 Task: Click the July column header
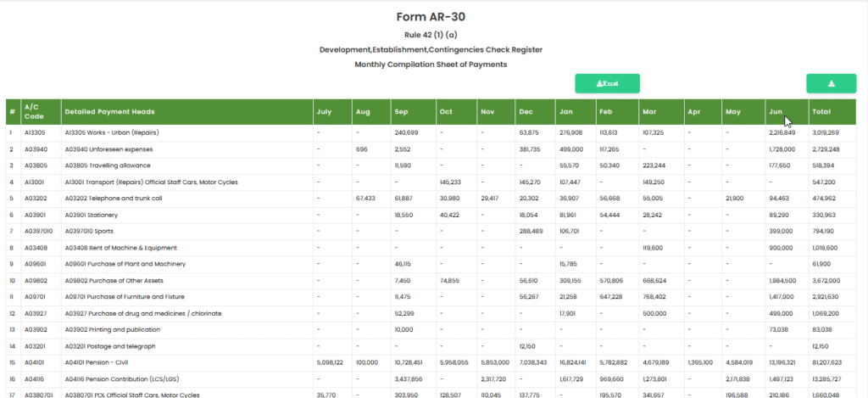pyautogui.click(x=324, y=112)
